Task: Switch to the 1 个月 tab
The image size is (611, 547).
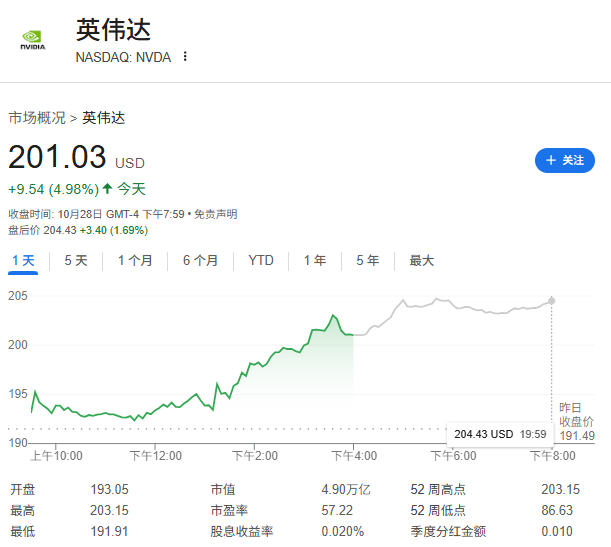Action: pyautogui.click(x=135, y=260)
